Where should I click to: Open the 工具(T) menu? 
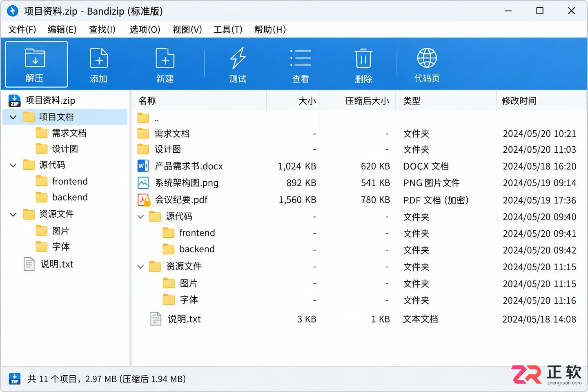pyautogui.click(x=228, y=29)
